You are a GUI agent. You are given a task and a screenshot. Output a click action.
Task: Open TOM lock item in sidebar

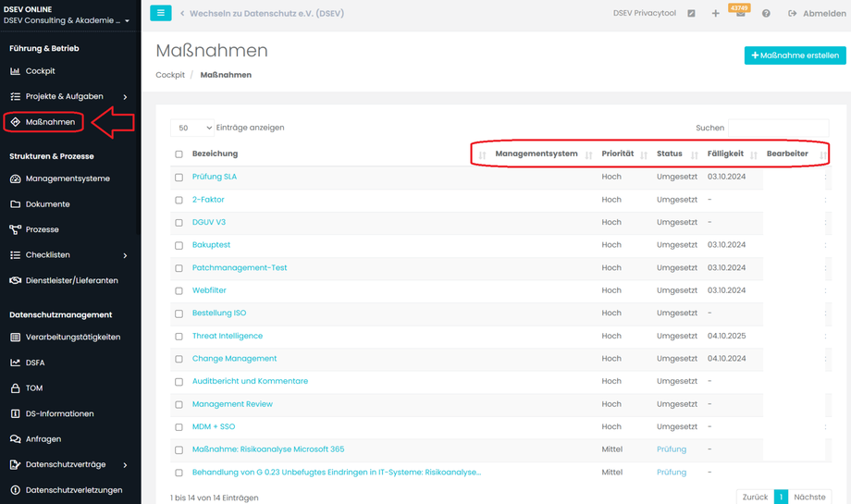click(34, 388)
